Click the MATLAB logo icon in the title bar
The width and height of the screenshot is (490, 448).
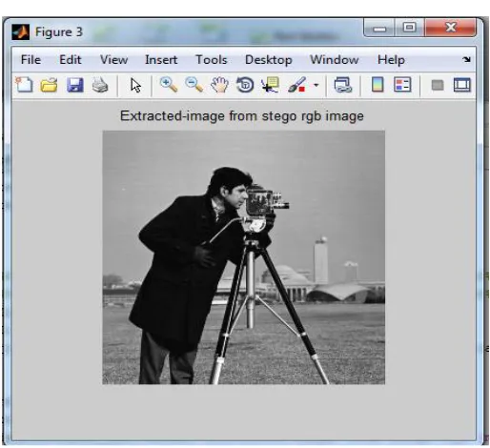[21, 32]
